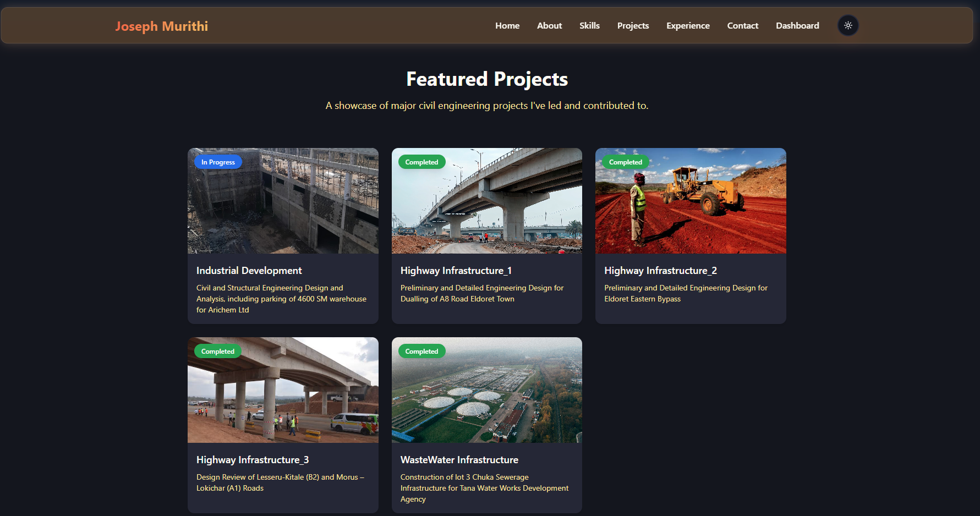Click the Joseph Murithi site logo
Viewport: 980px width, 516px height.
(161, 25)
